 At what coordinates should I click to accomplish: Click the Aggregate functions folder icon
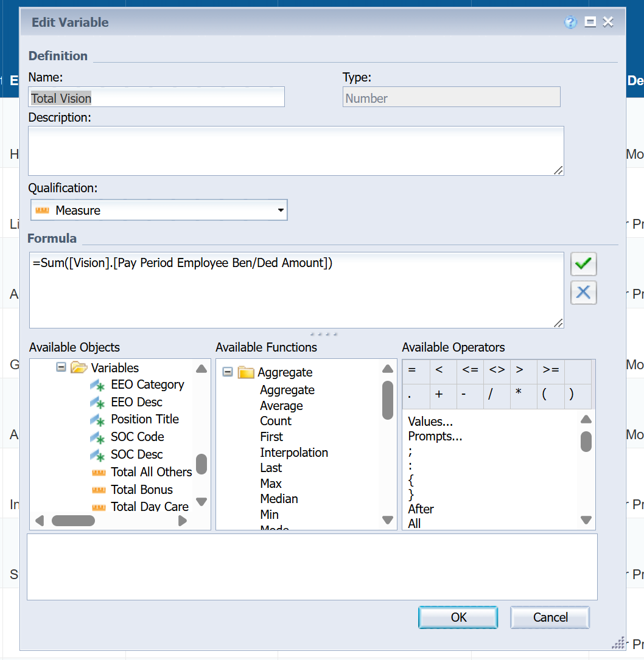(x=245, y=372)
